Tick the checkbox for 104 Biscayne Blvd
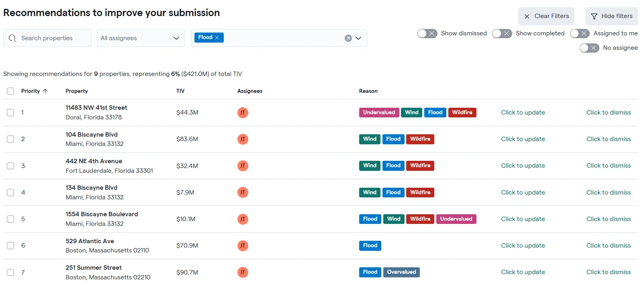644x285 pixels. 10,139
